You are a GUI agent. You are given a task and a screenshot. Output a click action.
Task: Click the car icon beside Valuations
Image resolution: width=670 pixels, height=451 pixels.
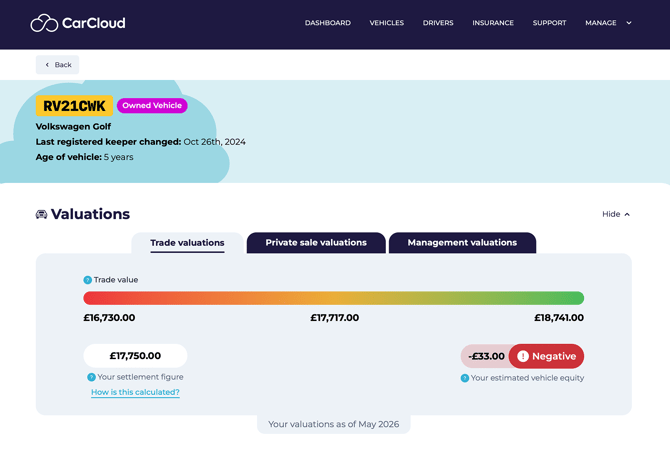point(41,214)
